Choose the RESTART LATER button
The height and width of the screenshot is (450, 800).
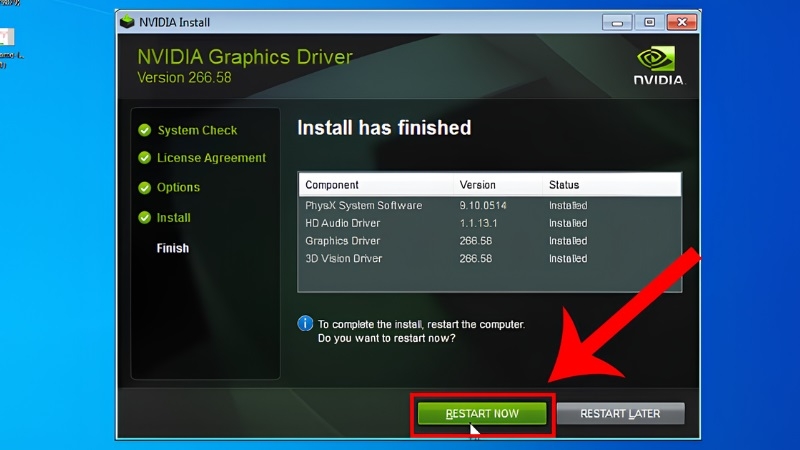pyautogui.click(x=620, y=413)
